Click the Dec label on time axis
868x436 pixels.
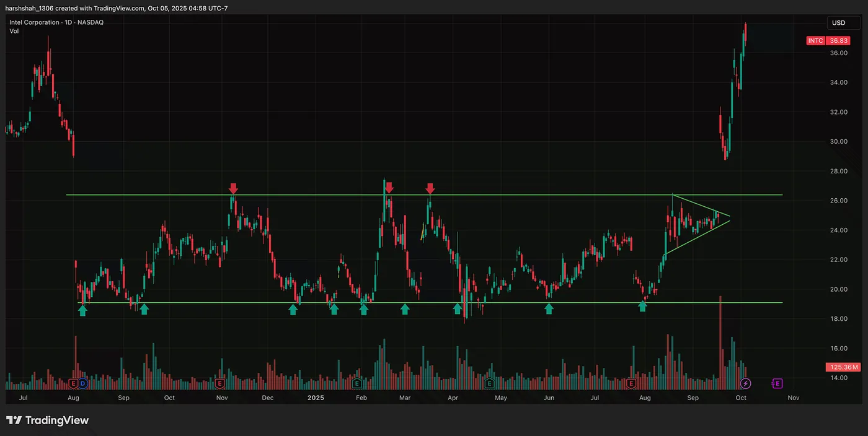[267, 398]
